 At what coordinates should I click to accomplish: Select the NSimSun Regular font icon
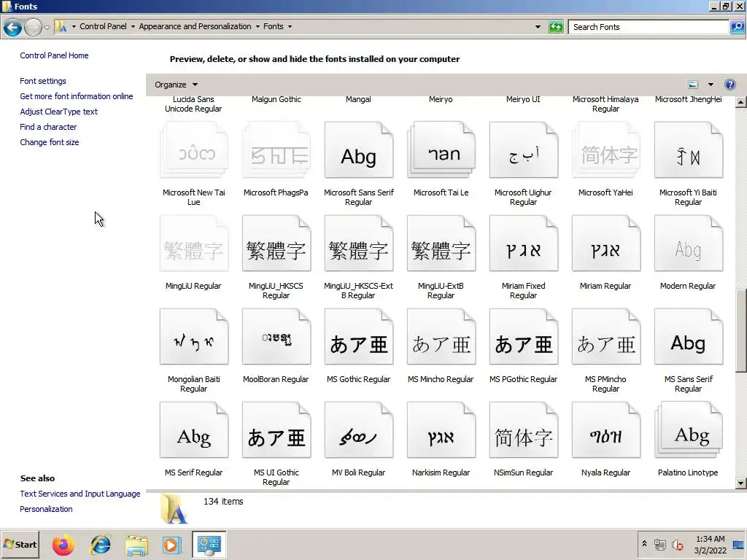coord(524,430)
